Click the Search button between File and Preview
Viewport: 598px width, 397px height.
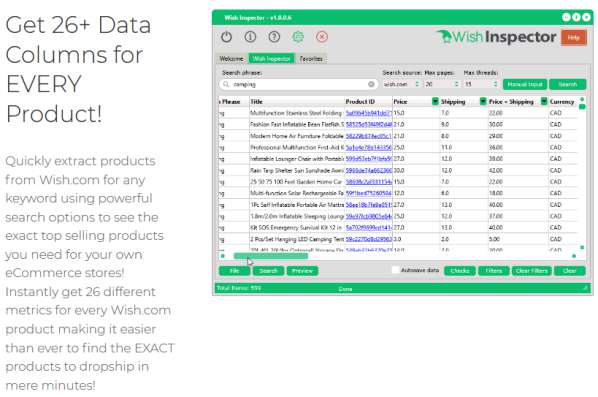tap(268, 271)
